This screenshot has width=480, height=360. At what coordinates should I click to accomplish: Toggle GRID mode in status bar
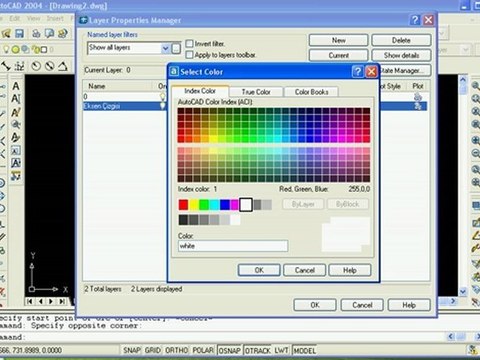[x=153, y=350]
